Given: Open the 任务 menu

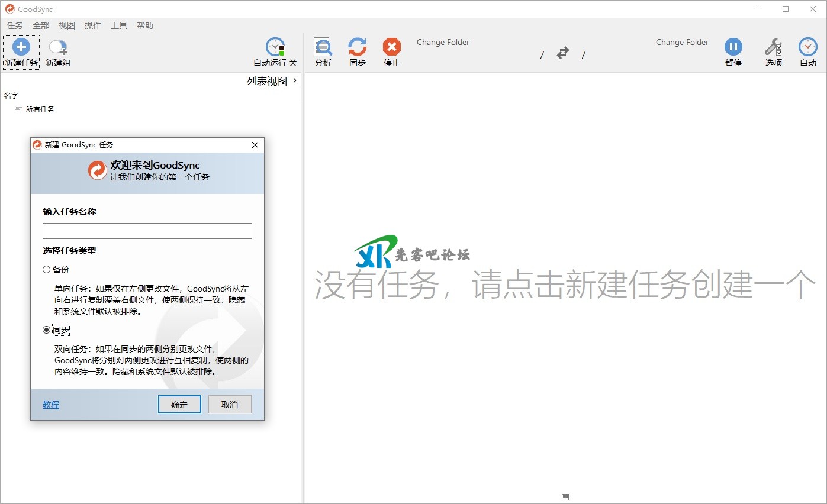Looking at the screenshot, I should (x=15, y=25).
